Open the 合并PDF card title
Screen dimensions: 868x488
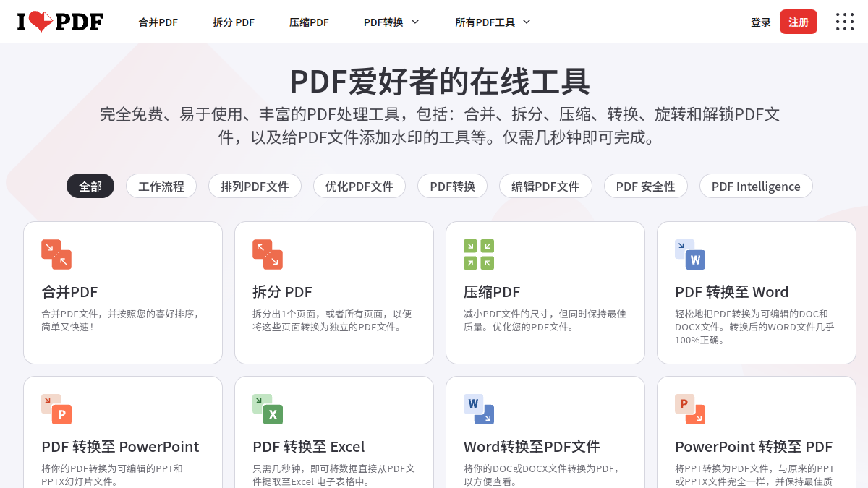pos(69,292)
